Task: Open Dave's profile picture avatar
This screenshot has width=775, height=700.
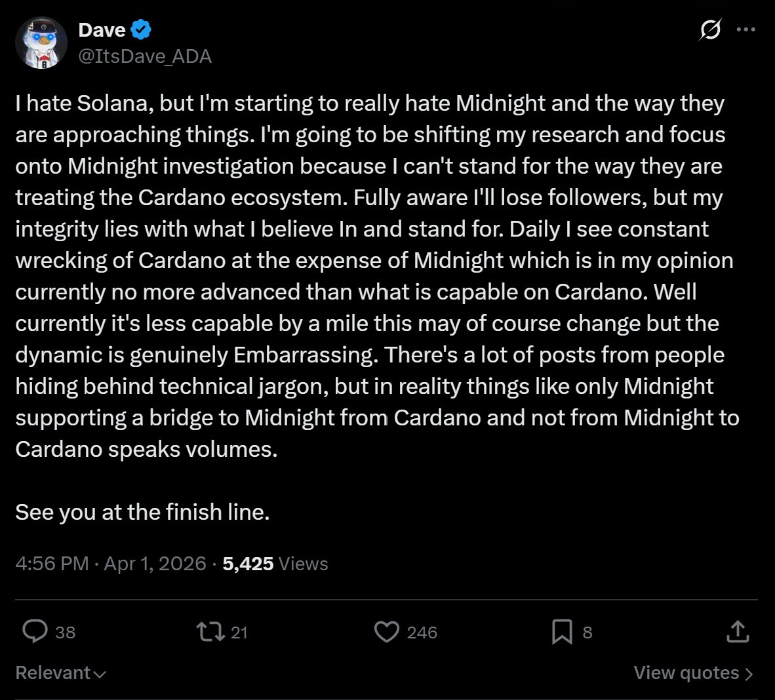Action: [x=41, y=43]
